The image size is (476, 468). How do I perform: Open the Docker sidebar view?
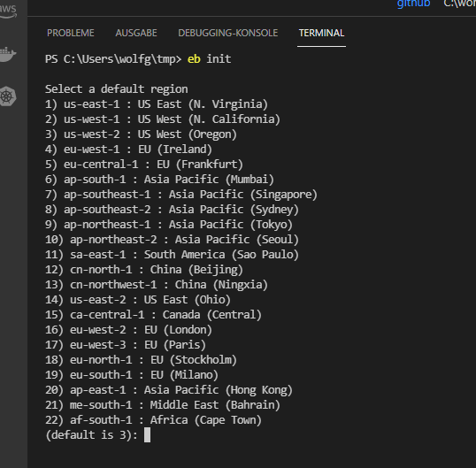7,54
